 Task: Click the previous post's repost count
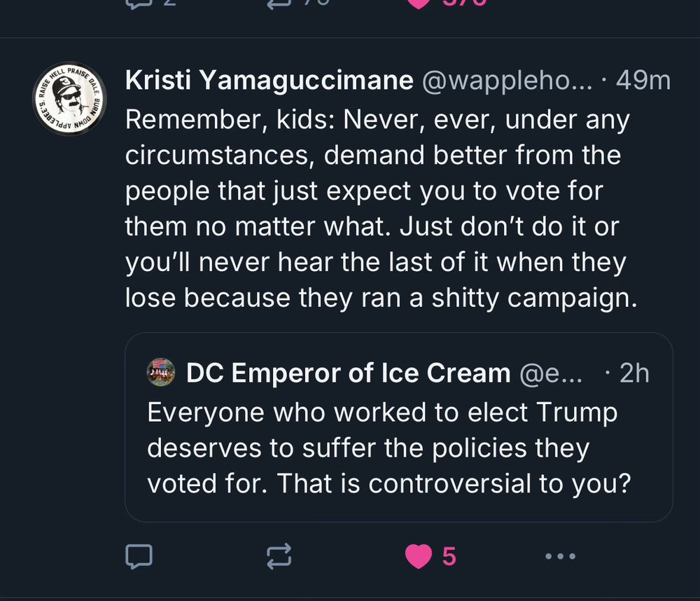[x=315, y=3]
